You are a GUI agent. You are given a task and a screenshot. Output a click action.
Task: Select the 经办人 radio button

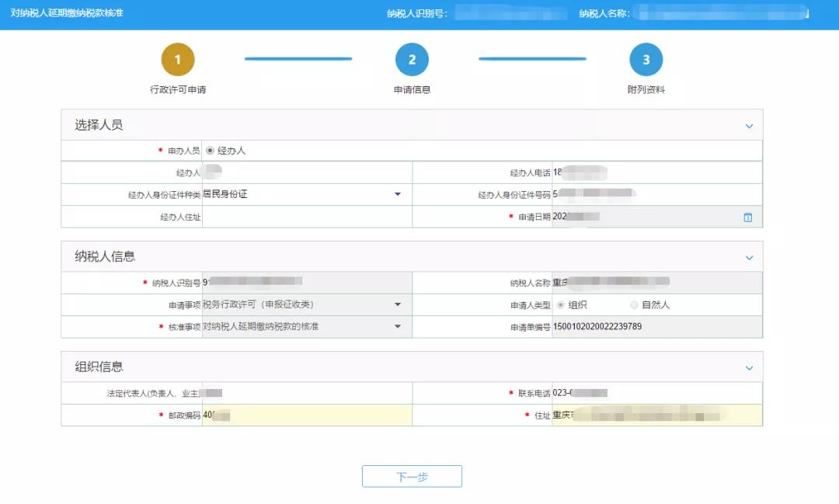(x=210, y=151)
